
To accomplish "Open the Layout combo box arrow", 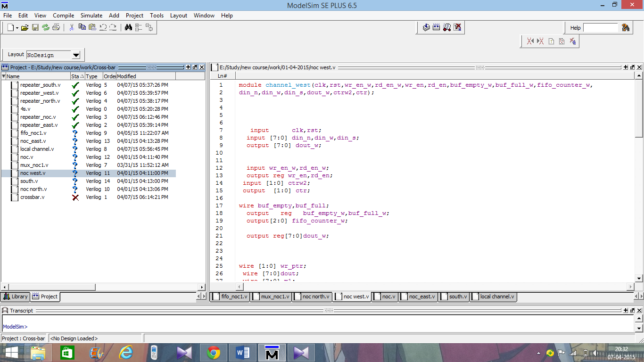I will (x=76, y=55).
